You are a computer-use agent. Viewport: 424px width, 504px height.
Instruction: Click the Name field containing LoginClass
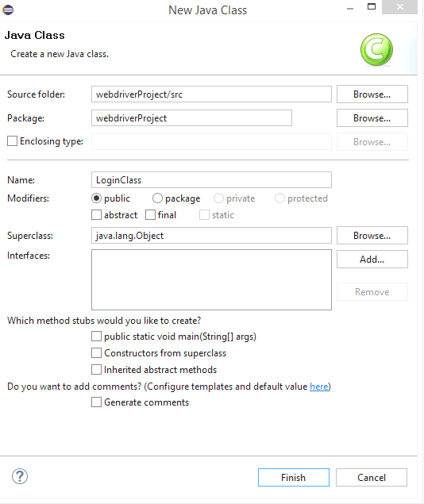point(211,180)
